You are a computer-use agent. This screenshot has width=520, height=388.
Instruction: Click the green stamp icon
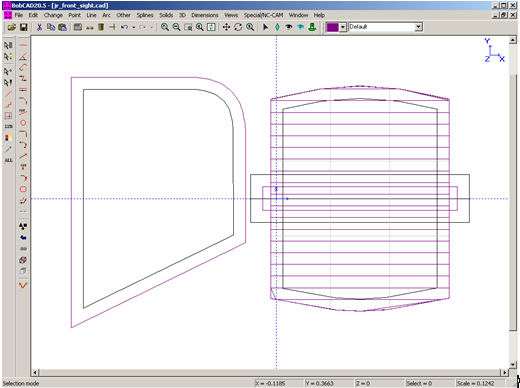pos(312,27)
